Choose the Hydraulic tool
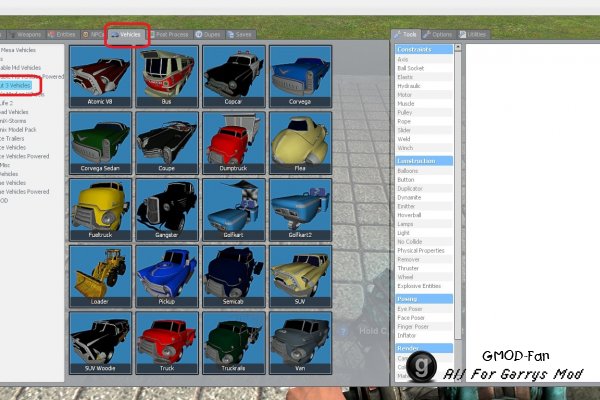Image resolution: width=600 pixels, height=400 pixels. (x=424, y=86)
